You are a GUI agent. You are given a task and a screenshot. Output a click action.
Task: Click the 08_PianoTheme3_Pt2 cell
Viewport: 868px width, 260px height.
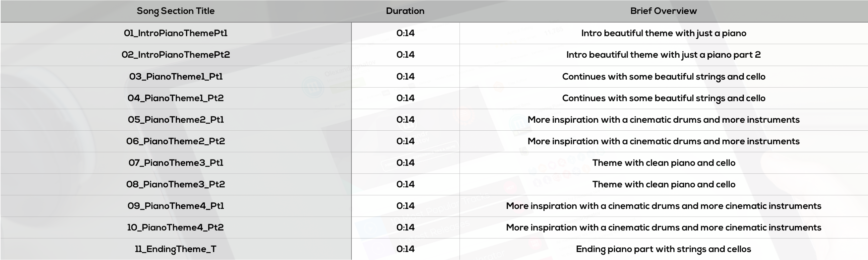point(175,184)
